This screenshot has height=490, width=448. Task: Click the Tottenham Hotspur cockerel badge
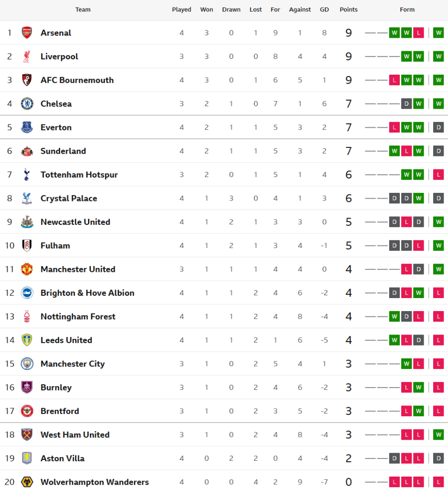27,175
